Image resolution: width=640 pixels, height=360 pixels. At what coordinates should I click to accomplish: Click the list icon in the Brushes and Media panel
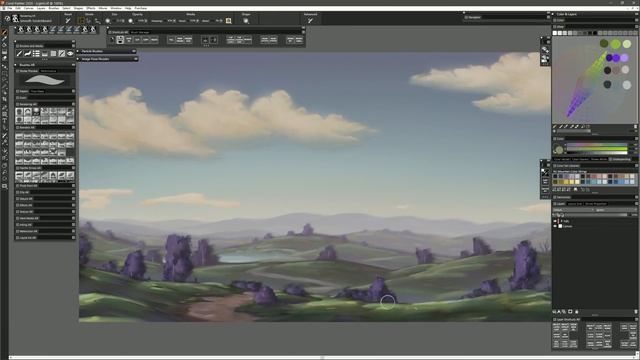[x=36, y=53]
